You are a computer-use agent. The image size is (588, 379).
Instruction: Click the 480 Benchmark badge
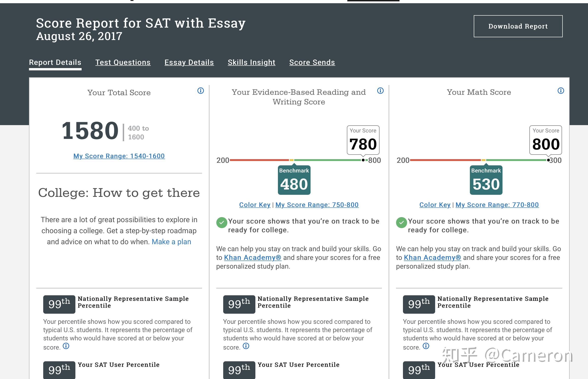coord(294,180)
